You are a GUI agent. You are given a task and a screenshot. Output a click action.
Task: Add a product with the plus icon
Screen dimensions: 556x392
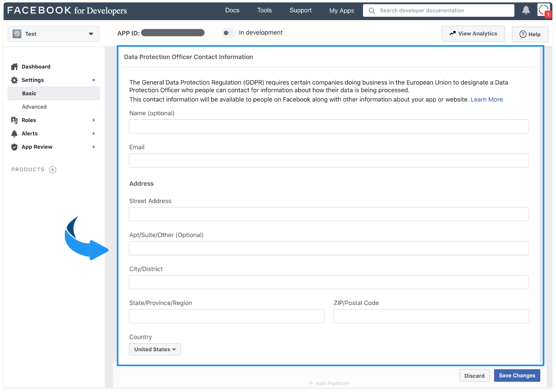click(52, 170)
